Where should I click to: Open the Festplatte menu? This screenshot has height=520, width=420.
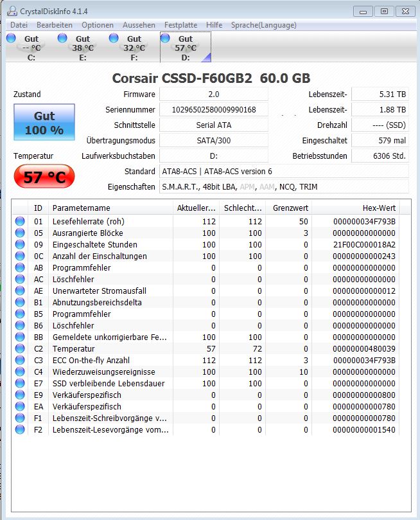coord(180,25)
